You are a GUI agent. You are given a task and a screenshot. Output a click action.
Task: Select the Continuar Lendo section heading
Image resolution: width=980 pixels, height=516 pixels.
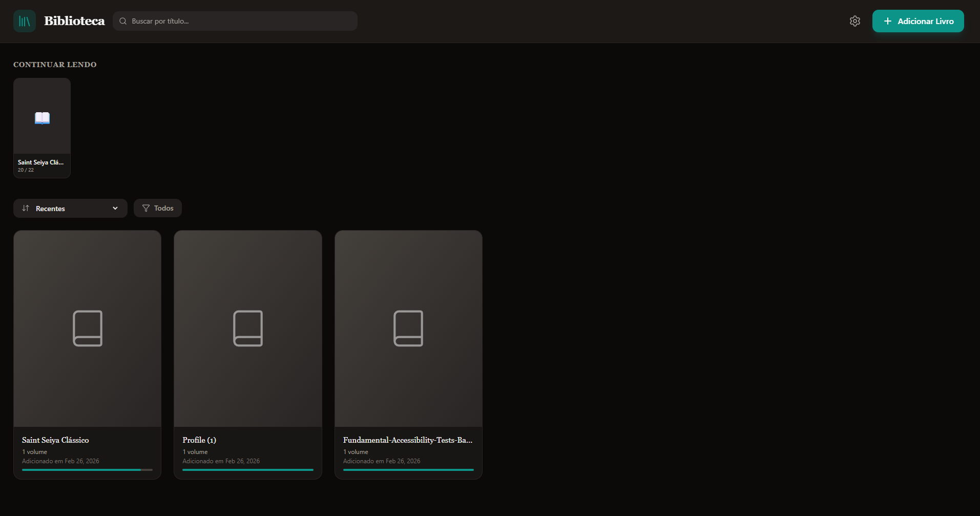(x=55, y=65)
